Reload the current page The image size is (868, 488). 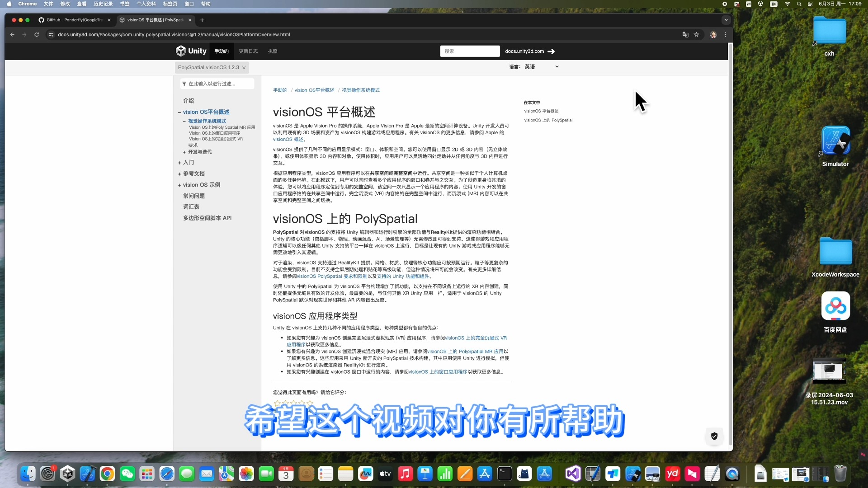(x=37, y=34)
